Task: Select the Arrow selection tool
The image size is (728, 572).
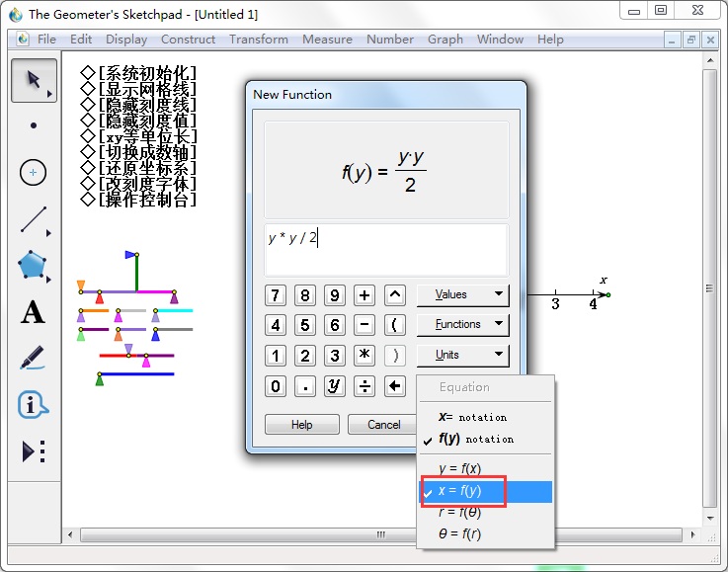Action: (34, 80)
